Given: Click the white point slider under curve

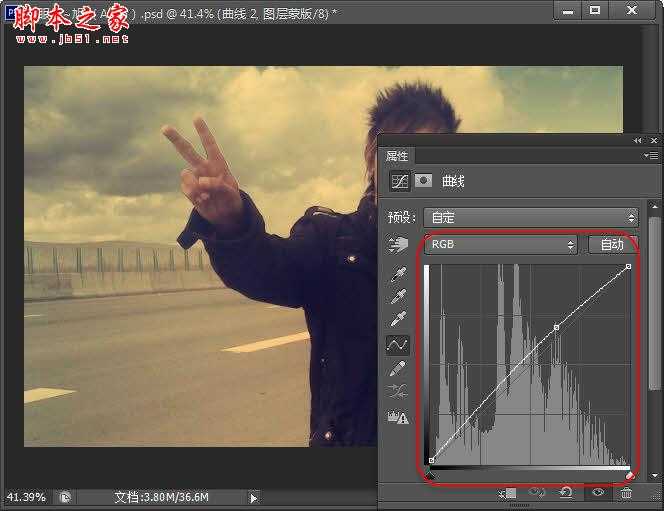Looking at the screenshot, I should [628, 475].
